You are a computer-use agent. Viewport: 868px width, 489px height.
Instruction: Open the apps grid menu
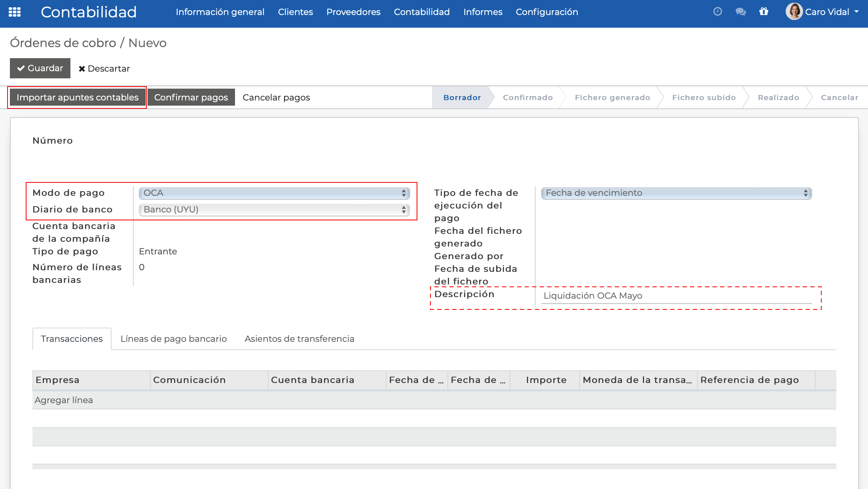point(15,12)
